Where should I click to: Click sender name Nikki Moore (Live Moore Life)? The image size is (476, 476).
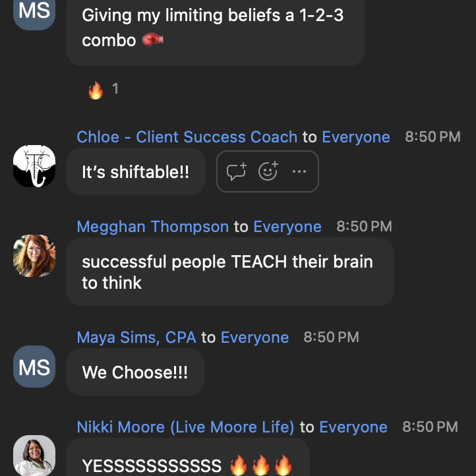coord(185,427)
